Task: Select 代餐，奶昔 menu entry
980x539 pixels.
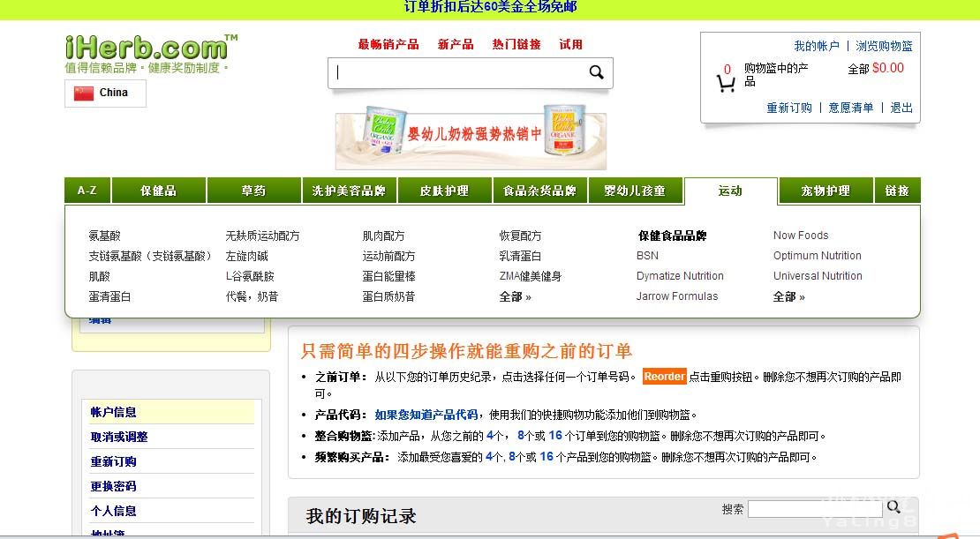Action: [252, 296]
